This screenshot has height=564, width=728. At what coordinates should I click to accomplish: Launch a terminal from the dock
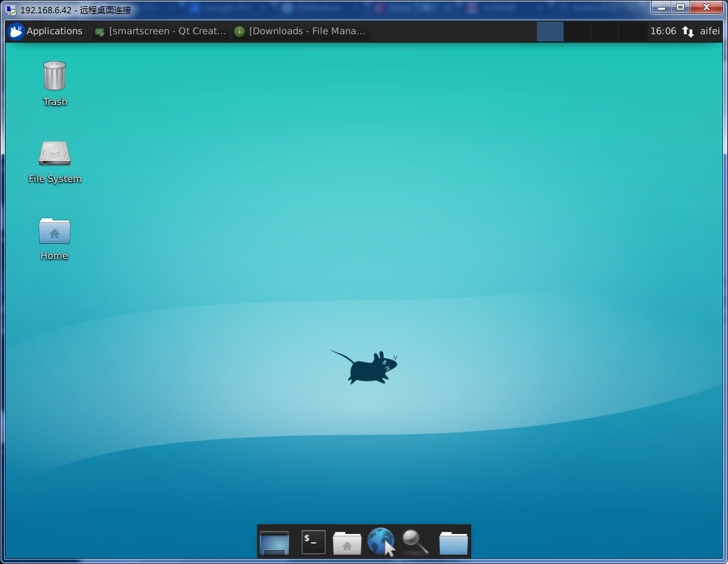point(313,541)
